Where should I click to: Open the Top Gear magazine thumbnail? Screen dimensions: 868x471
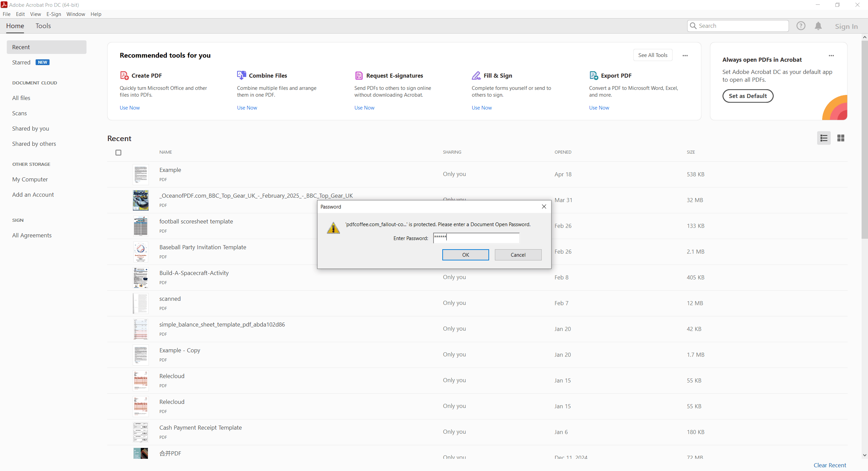(x=140, y=200)
